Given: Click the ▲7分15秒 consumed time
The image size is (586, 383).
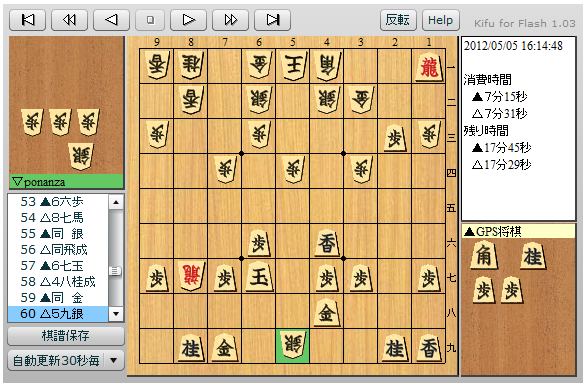Looking at the screenshot, I should pos(500,97).
